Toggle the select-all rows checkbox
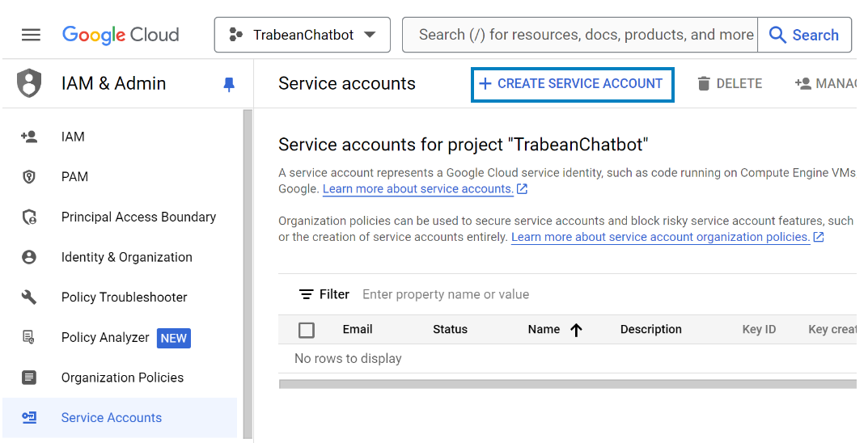The width and height of the screenshot is (868, 443). pos(306,330)
